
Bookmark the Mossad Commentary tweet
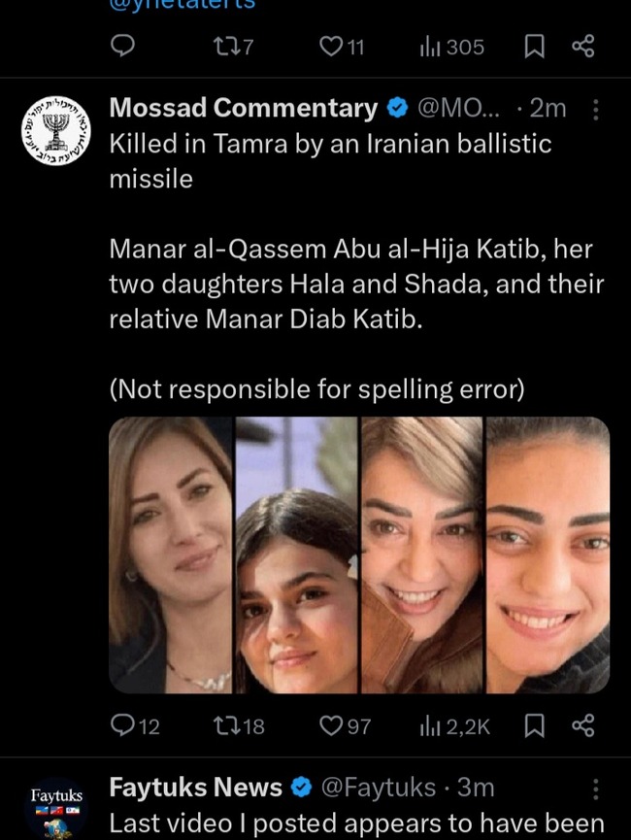[534, 725]
